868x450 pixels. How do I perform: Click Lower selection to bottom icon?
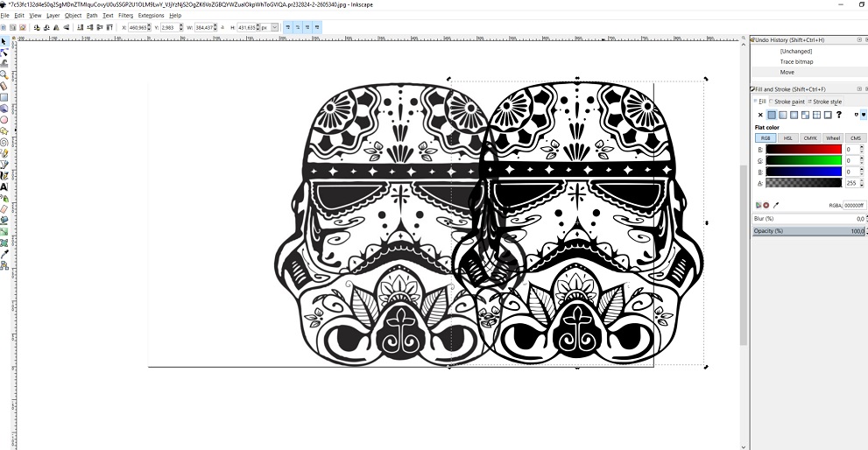tap(80, 27)
